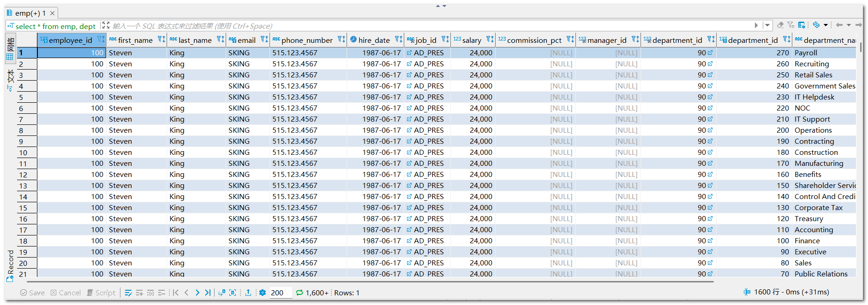The height and width of the screenshot is (305, 868).
Task: Click the IT Helpdesk cell
Action: (x=824, y=97)
